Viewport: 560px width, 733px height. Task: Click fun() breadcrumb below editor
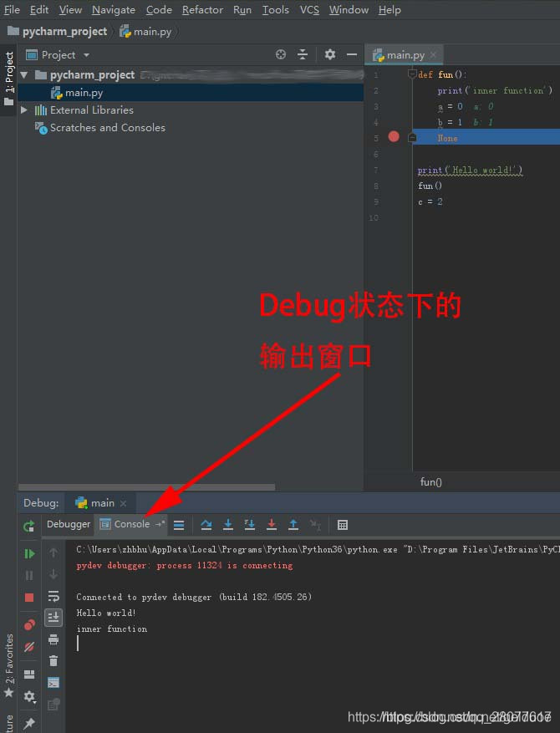coord(430,482)
